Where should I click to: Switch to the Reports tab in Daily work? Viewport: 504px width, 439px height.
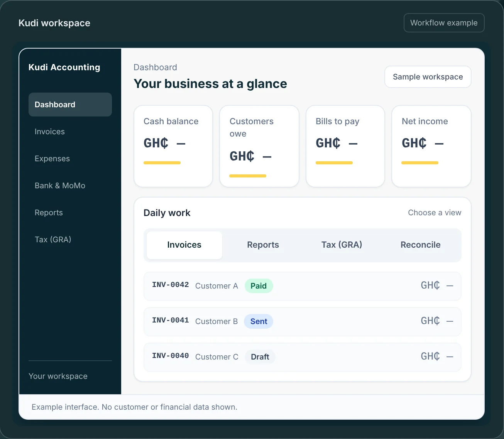263,245
